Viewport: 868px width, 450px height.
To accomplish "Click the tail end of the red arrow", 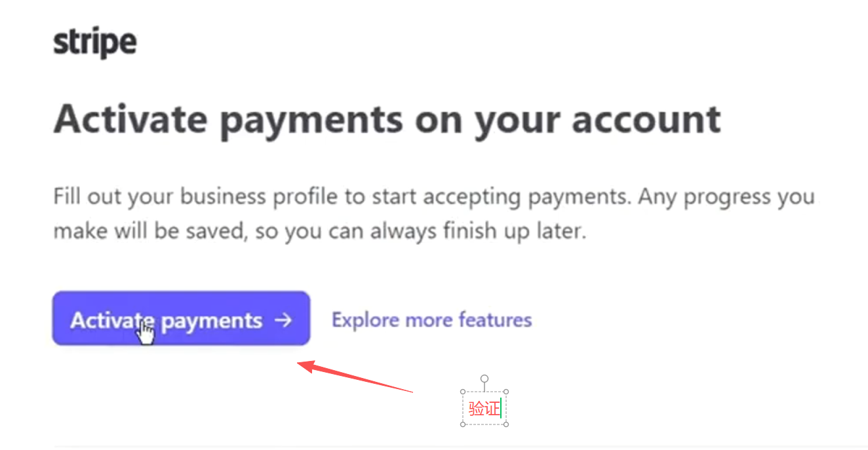I will pos(412,392).
